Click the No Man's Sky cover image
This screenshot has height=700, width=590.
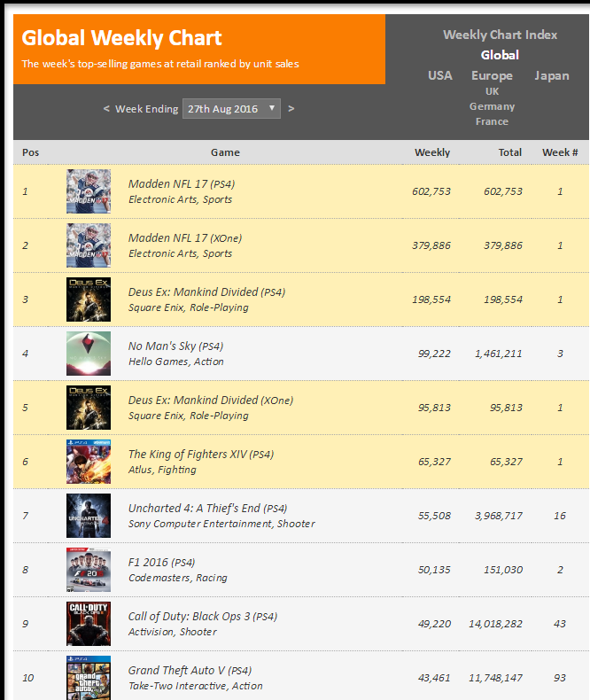point(89,354)
